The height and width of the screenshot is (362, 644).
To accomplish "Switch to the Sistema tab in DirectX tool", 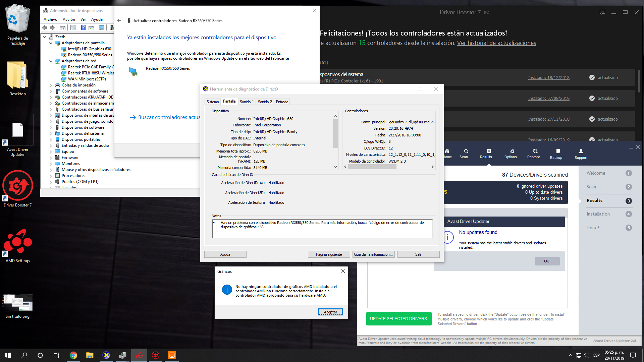I will tap(213, 102).
